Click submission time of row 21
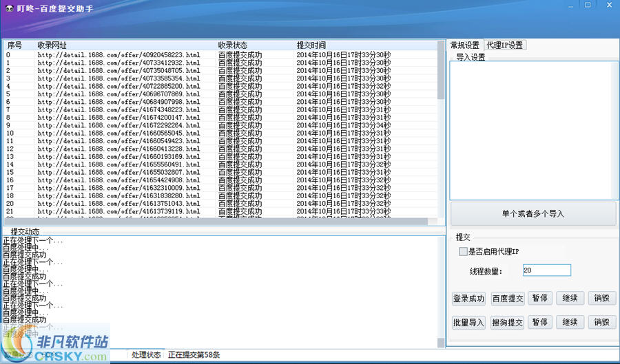Screen dimensions: 620x364 [344, 211]
